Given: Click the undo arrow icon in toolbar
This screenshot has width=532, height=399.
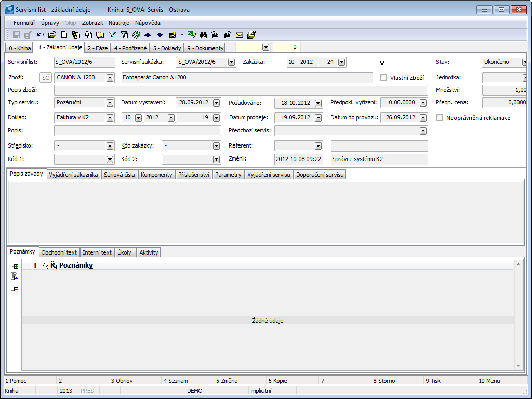Looking at the screenshot, I should click(x=40, y=35).
